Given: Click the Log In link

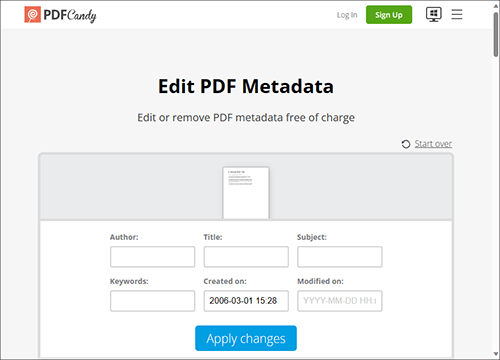Looking at the screenshot, I should pyautogui.click(x=347, y=15).
